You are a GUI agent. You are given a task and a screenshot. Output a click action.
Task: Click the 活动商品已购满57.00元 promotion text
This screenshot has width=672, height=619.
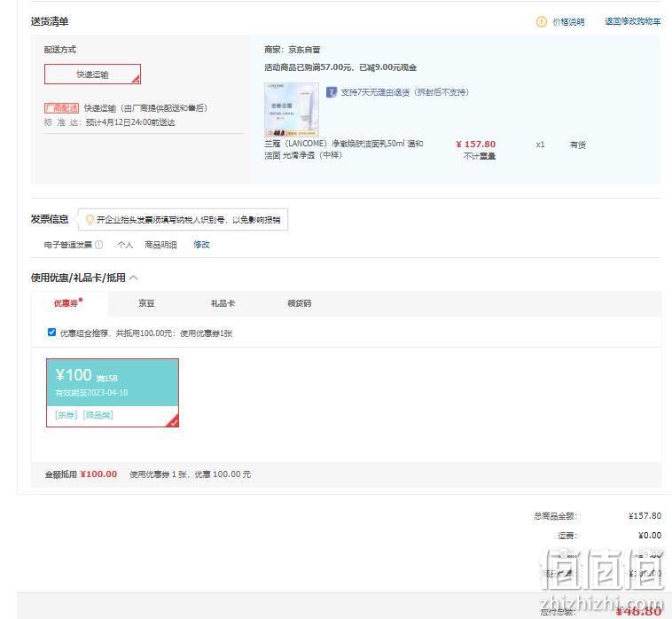pos(340,67)
